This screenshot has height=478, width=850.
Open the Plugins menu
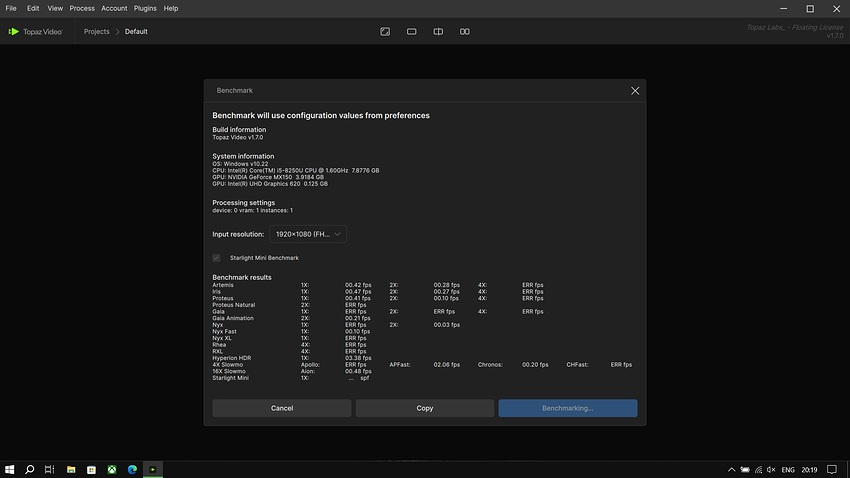pos(145,8)
